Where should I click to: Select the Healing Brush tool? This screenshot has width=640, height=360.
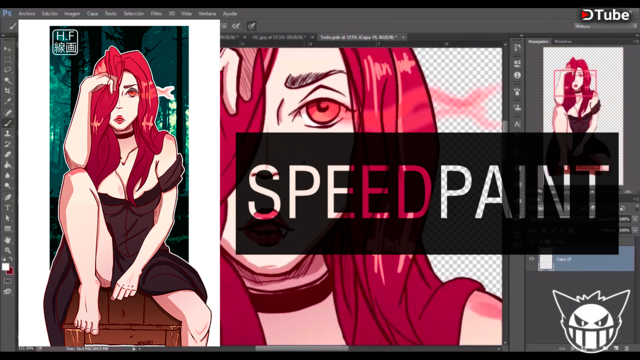click(8, 112)
